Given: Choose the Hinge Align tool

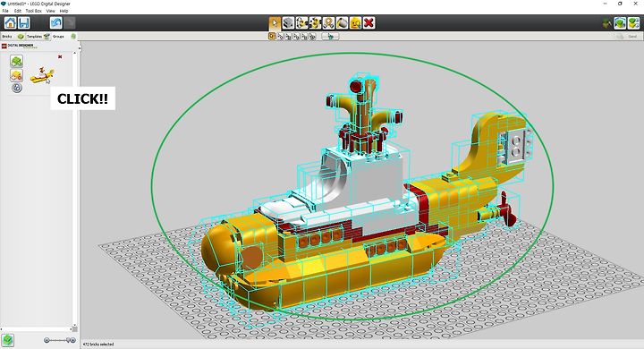Looking at the screenshot, I should coord(315,23).
